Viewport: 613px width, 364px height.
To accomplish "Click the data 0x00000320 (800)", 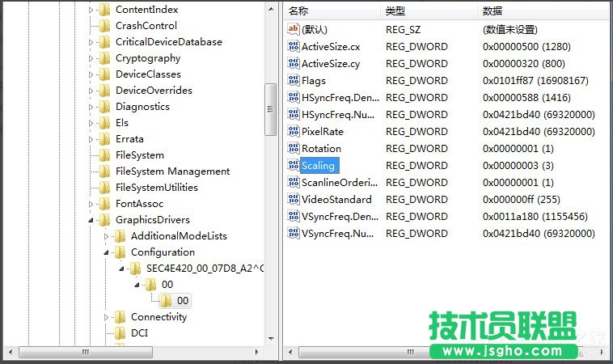I will [x=524, y=63].
